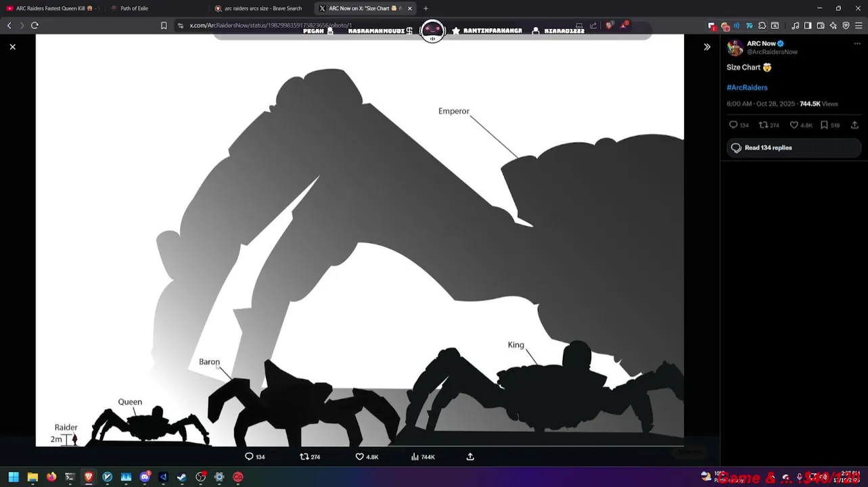Screen dimensions: 868x487
Task: Click the King label on the size chart
Action: pyautogui.click(x=516, y=345)
